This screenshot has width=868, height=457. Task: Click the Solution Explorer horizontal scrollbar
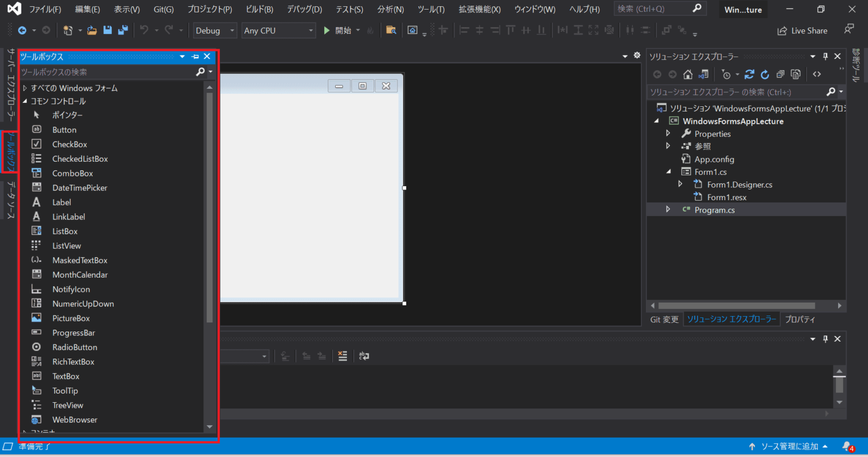(x=736, y=305)
